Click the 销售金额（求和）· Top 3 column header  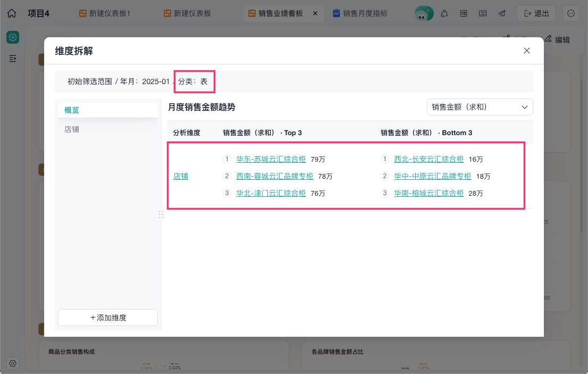point(263,133)
